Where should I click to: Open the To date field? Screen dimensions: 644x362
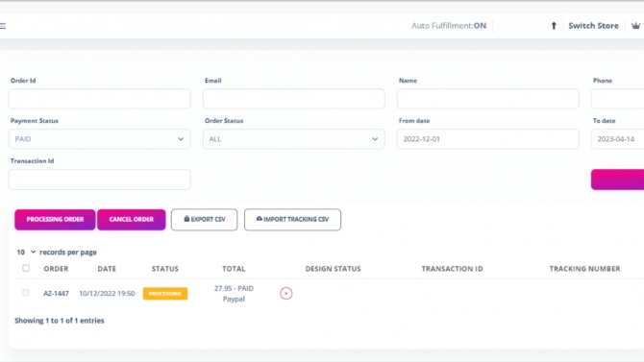pyautogui.click(x=618, y=139)
